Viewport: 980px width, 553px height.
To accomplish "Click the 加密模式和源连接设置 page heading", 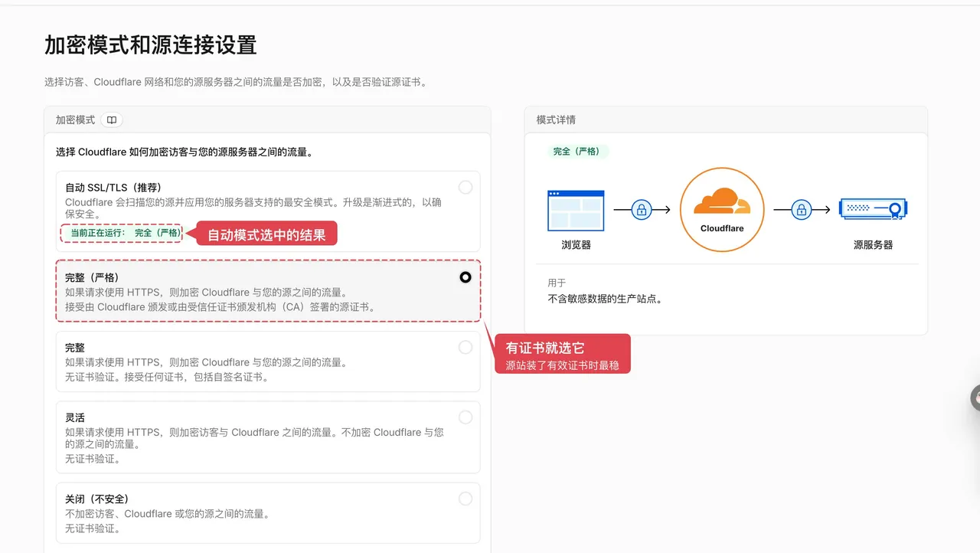I will coord(150,45).
